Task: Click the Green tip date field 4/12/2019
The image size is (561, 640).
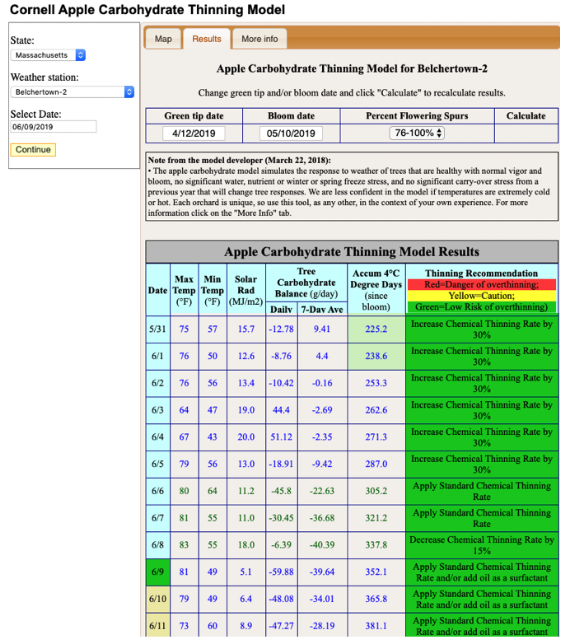Action: 194,133
